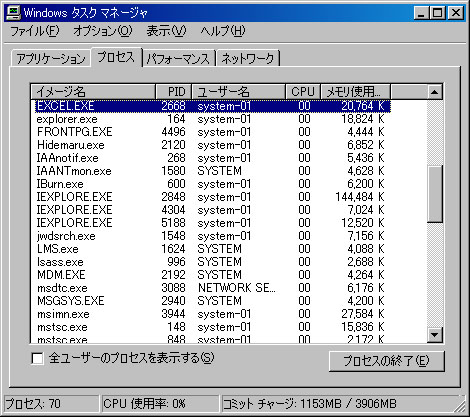This screenshot has width=470, height=417.
Task: Click the Task Manager title bar icon
Action: pos(13,13)
